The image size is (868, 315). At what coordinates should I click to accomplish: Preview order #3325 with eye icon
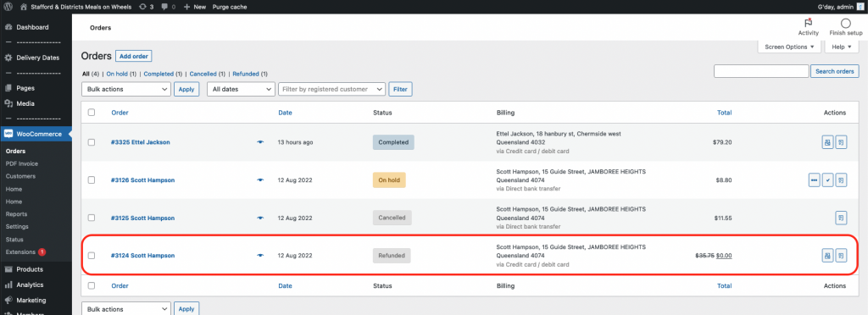click(x=261, y=142)
